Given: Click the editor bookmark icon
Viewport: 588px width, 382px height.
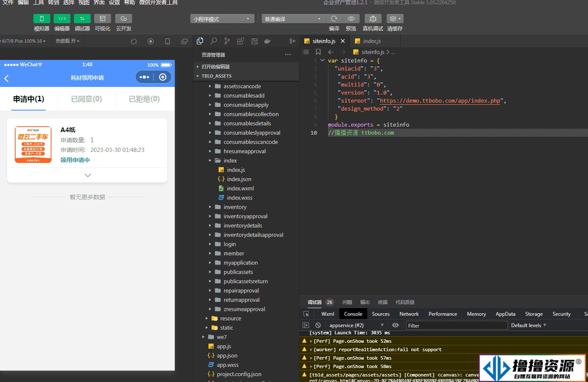Looking at the screenshot, I should tap(318, 52).
